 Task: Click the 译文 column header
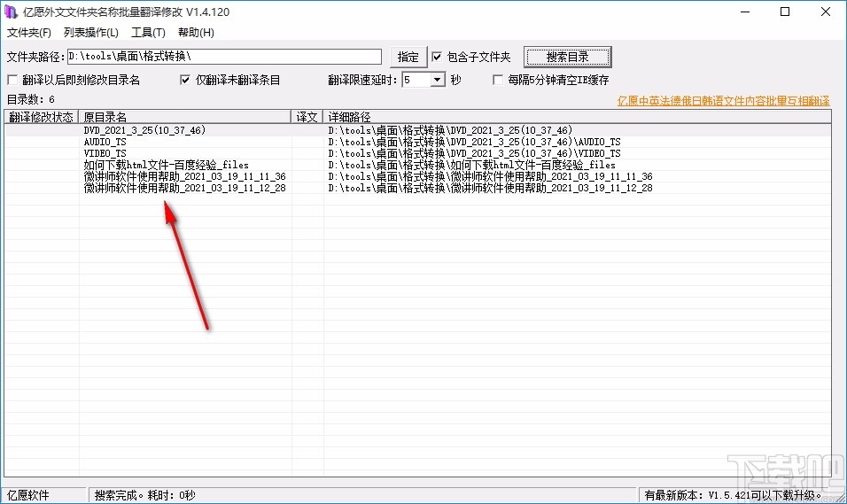pyautogui.click(x=307, y=117)
